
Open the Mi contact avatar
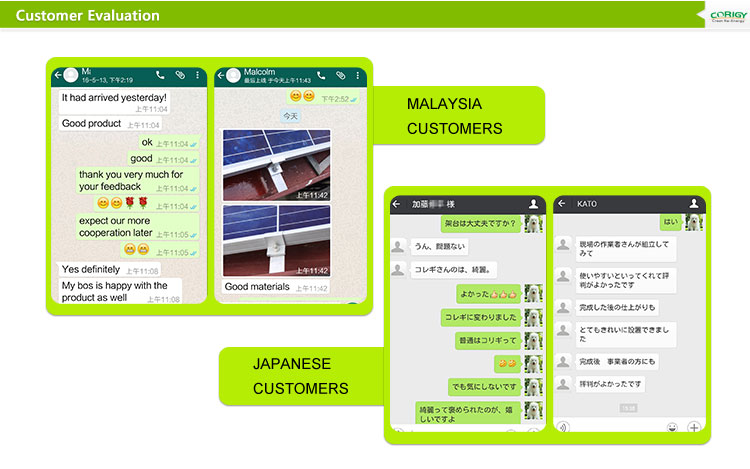(x=71, y=75)
